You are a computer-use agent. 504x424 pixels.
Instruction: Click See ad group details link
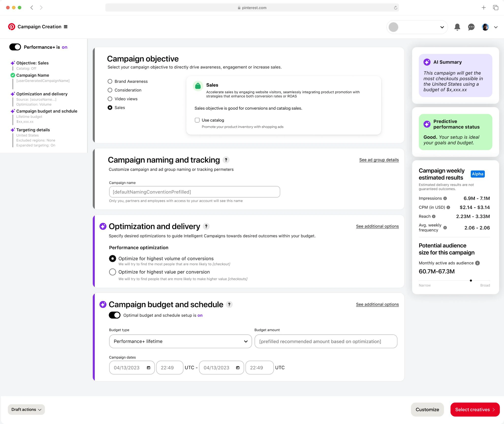(x=379, y=160)
